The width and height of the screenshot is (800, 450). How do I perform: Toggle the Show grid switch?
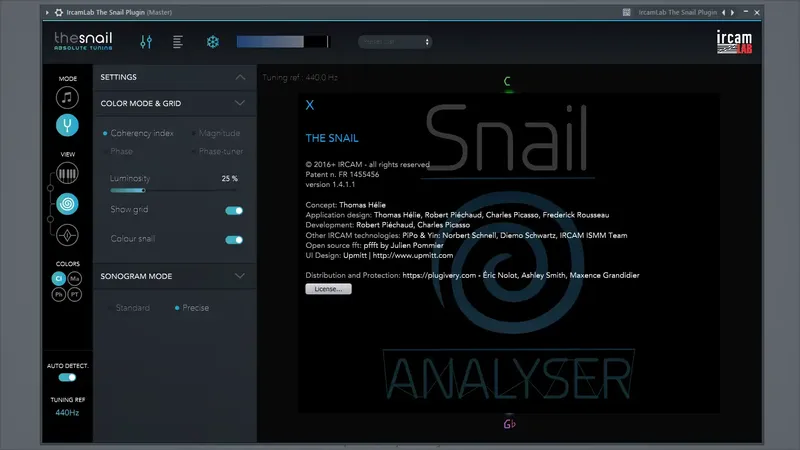tap(234, 210)
